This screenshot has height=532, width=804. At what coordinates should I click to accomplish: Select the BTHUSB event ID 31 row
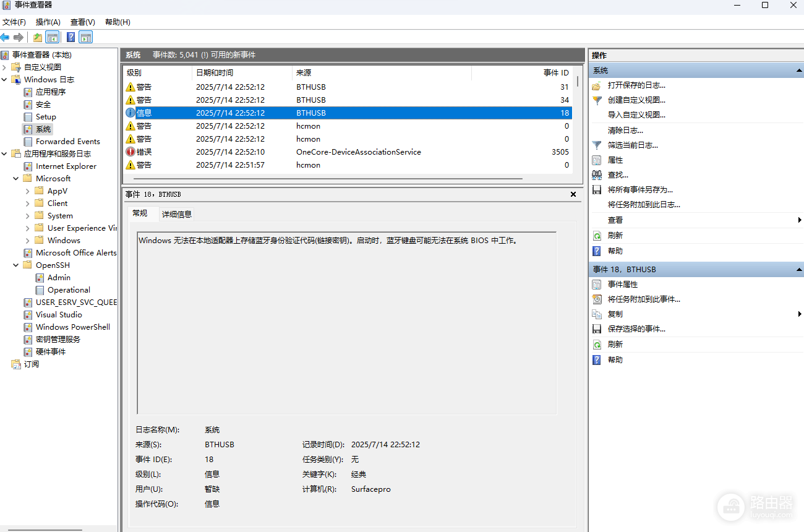[x=348, y=87]
